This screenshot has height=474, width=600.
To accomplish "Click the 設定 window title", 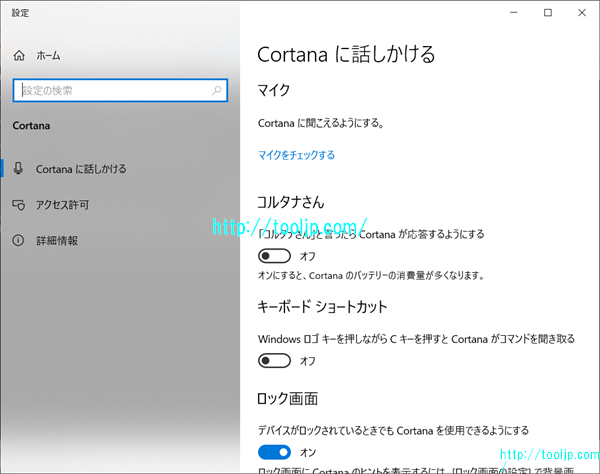I will click(20, 13).
